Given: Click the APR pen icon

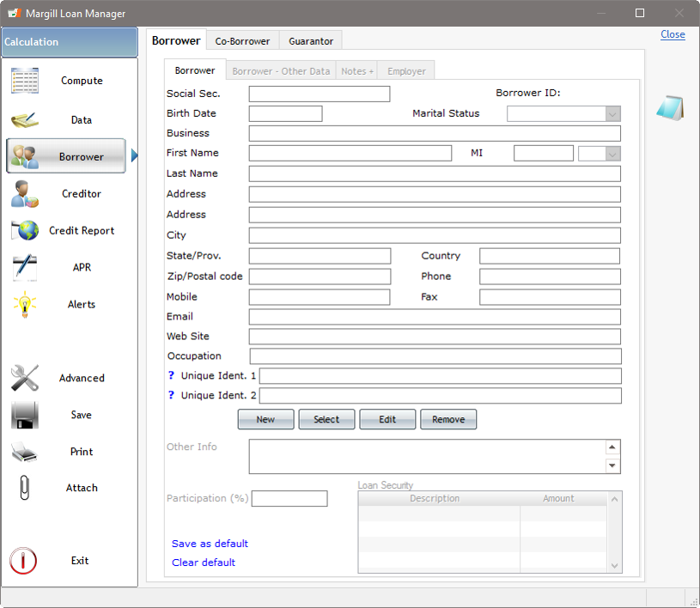Looking at the screenshot, I should (25, 267).
